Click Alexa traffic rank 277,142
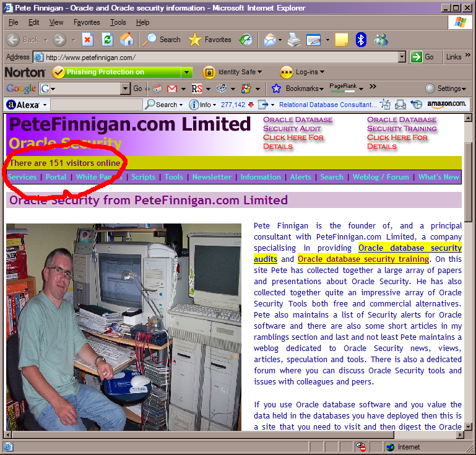476x455 pixels. pyautogui.click(x=233, y=105)
